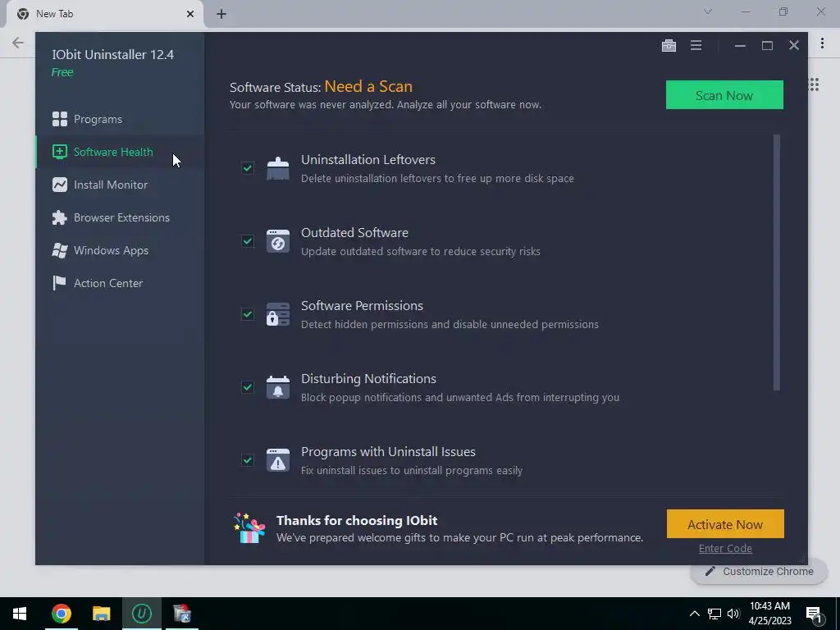Click the Install Monitor chart icon

(x=59, y=185)
